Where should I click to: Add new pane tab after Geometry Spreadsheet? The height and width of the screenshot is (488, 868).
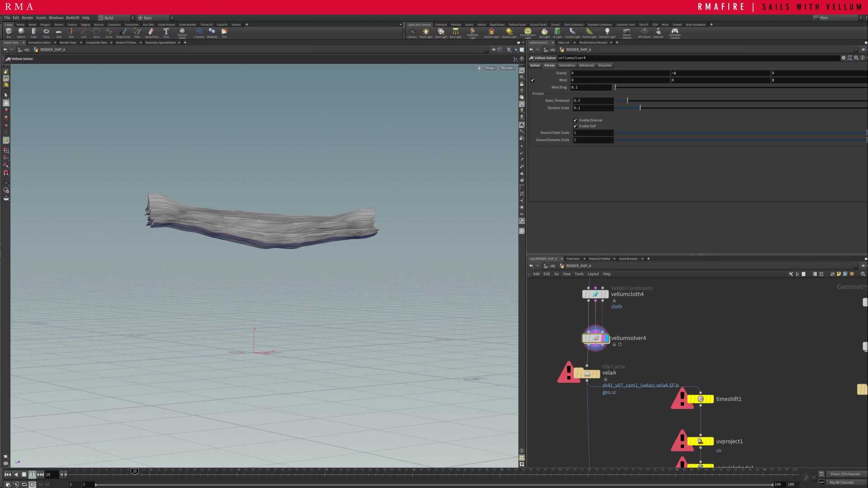184,42
